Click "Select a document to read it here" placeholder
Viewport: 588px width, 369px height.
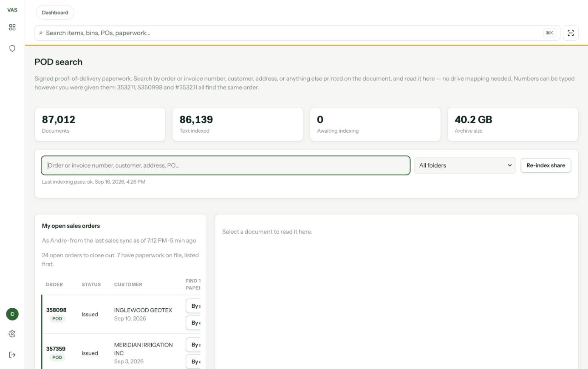267,232
